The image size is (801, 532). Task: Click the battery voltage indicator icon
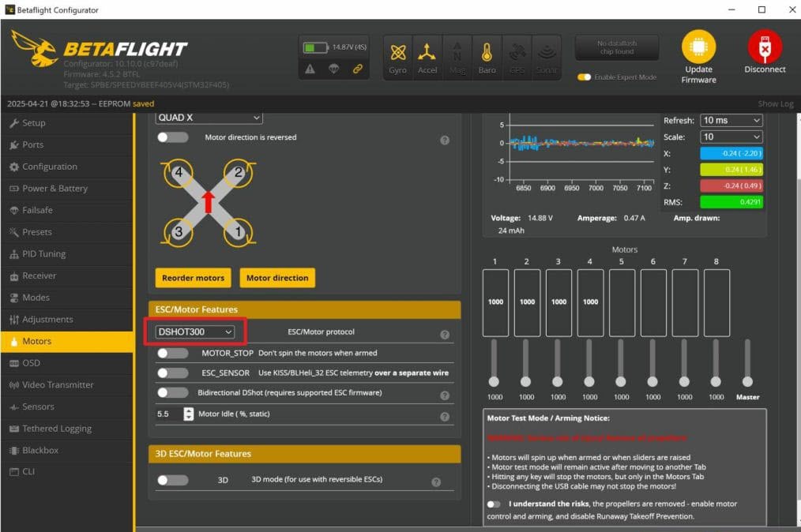(314, 47)
